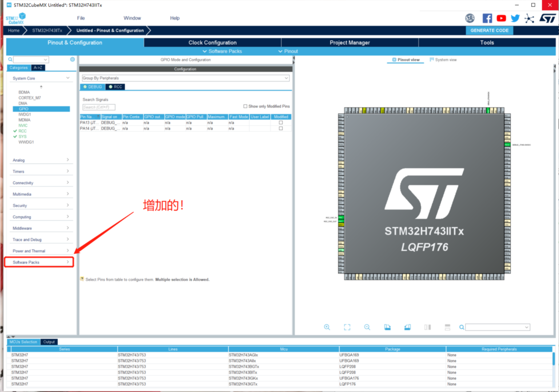Open the RCC configuration tab
The image size is (559, 392).
(x=115, y=87)
